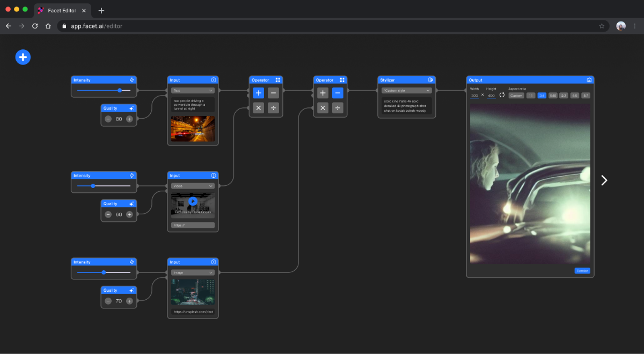Click the right chevron arrow beside the Output node
Screen dimensions: 644x354
pos(604,180)
